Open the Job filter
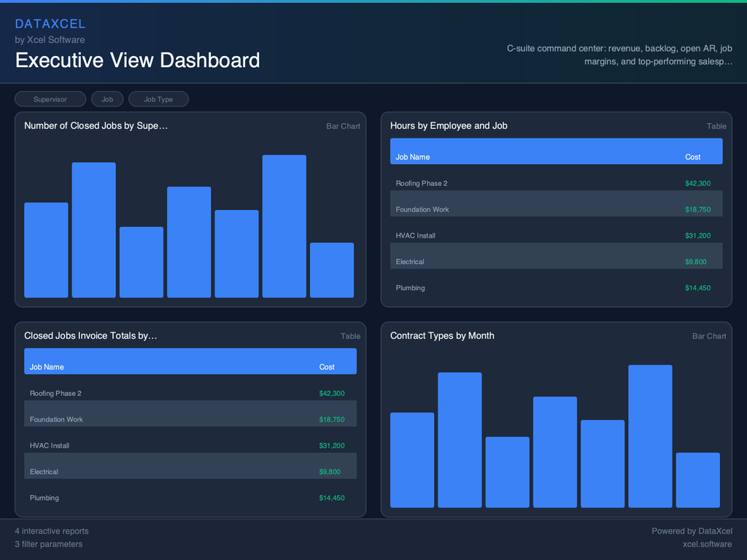Image resolution: width=747 pixels, height=560 pixels. pos(107,98)
